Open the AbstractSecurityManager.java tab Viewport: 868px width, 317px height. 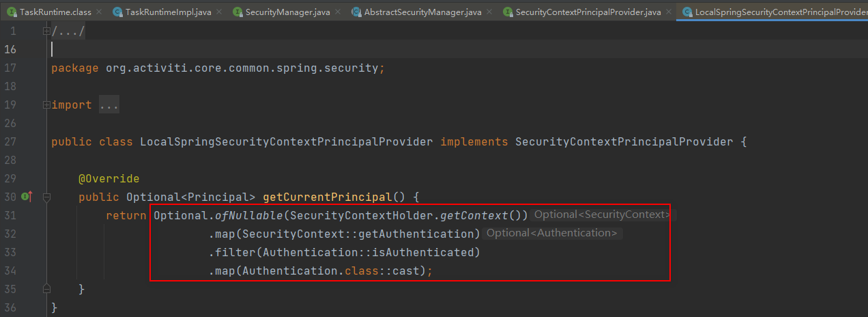pyautogui.click(x=422, y=12)
